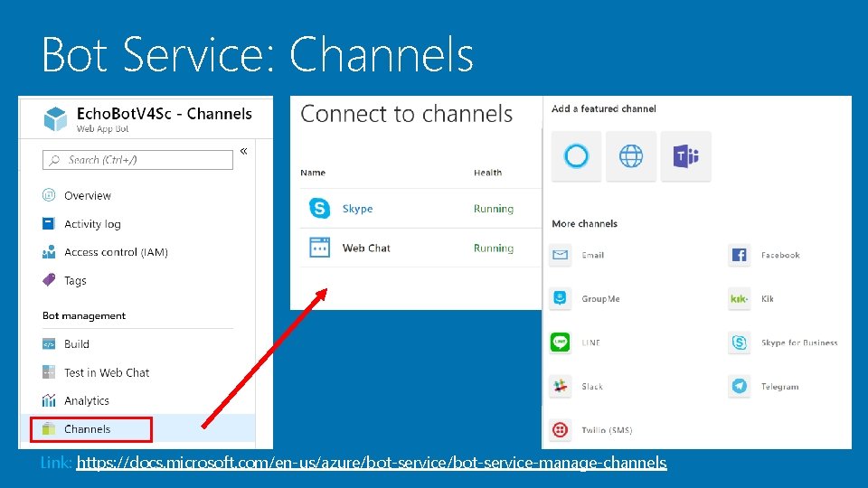The width and height of the screenshot is (868, 488).
Task: Click the Name column header
Action: click(x=313, y=173)
